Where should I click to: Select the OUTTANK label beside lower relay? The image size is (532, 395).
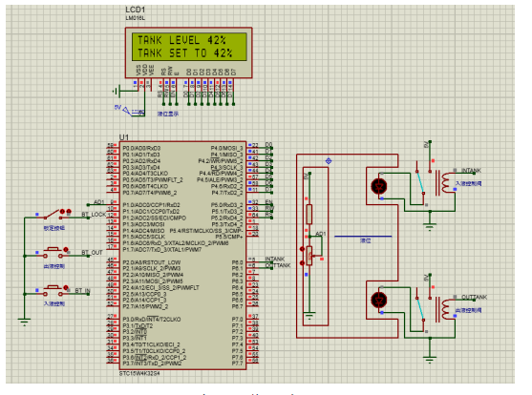click(x=475, y=298)
